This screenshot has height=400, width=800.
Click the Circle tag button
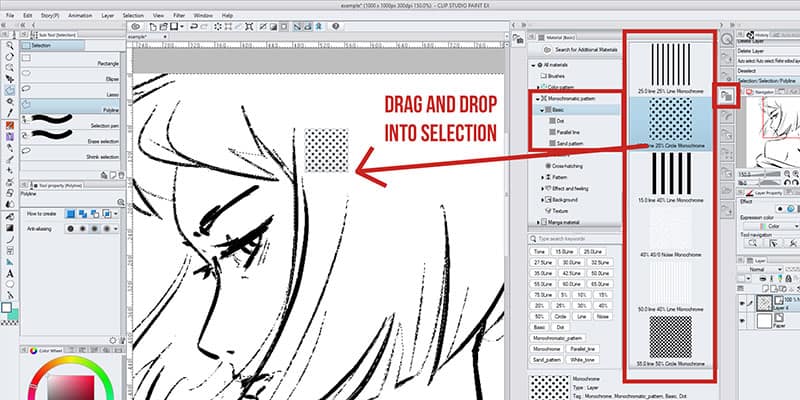click(x=561, y=316)
